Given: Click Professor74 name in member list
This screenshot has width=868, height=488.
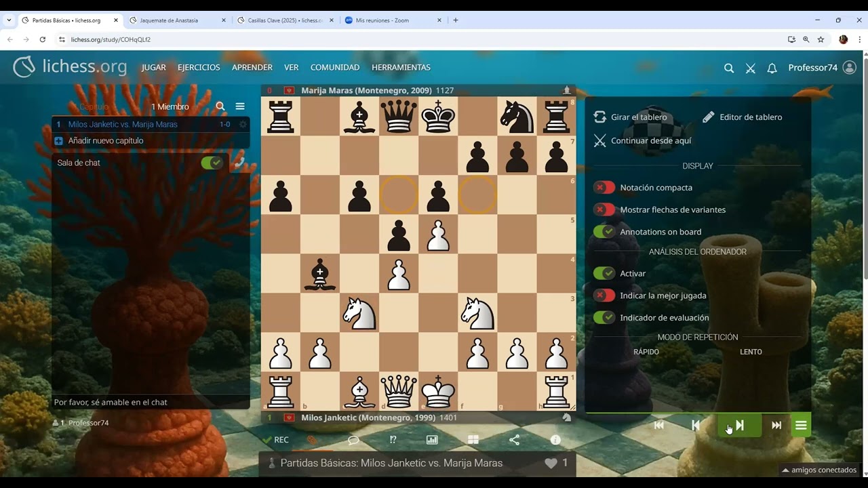Looking at the screenshot, I should tap(89, 423).
